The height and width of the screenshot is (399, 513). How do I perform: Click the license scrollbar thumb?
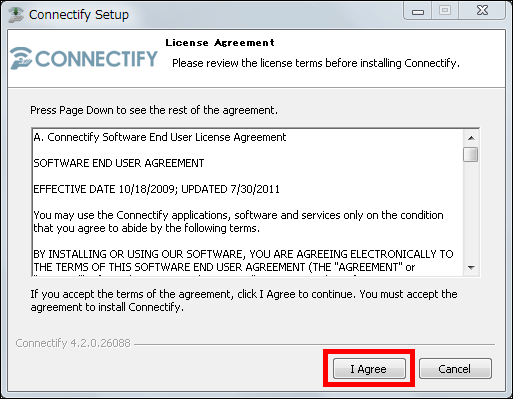point(471,155)
